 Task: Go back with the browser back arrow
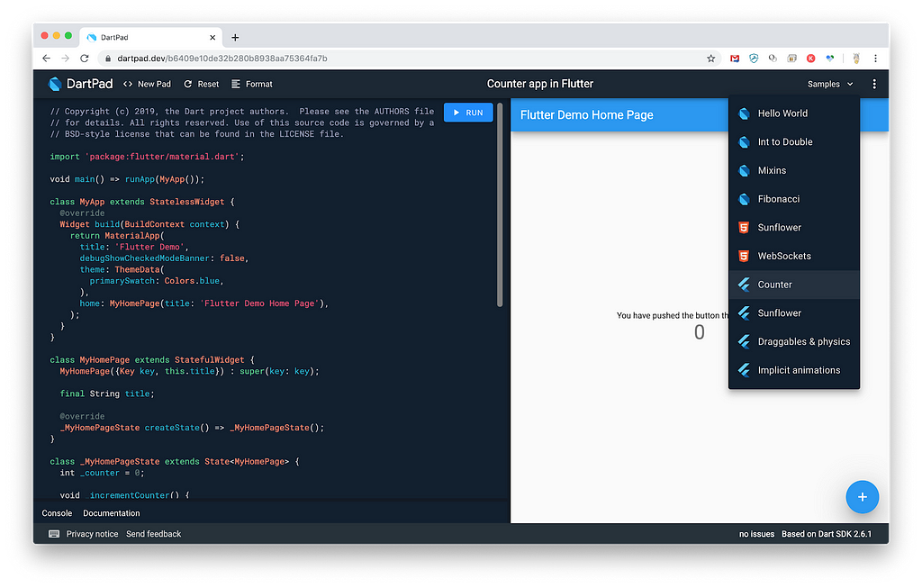[x=47, y=59]
